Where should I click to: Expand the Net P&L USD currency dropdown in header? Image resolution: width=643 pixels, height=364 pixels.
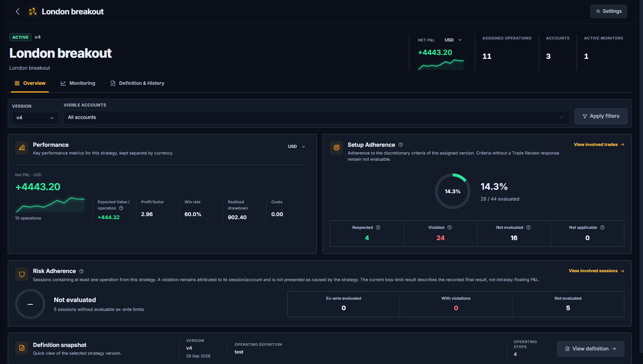(453, 40)
